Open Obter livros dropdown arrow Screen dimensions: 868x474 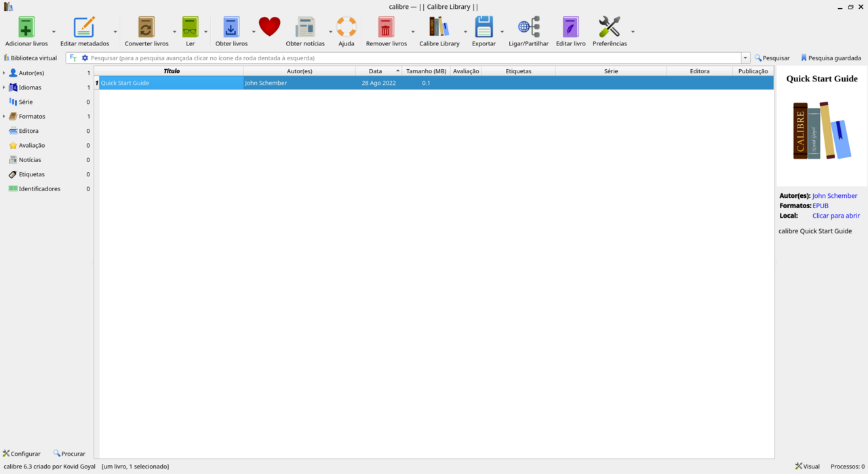click(x=254, y=32)
